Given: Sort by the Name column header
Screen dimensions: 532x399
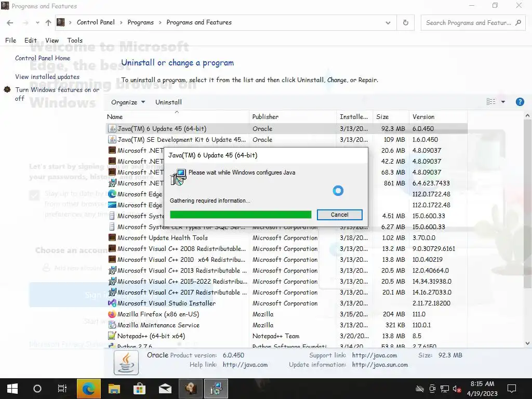Looking at the screenshot, I should click(177, 117).
